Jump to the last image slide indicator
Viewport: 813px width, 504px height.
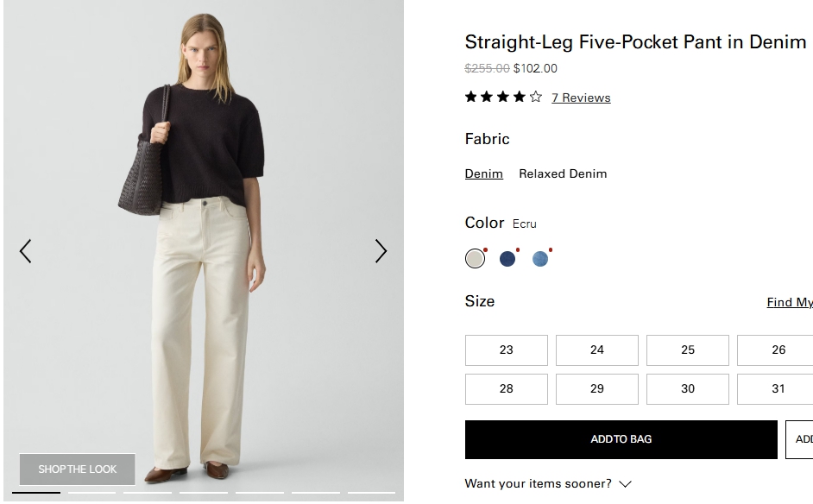(371, 493)
